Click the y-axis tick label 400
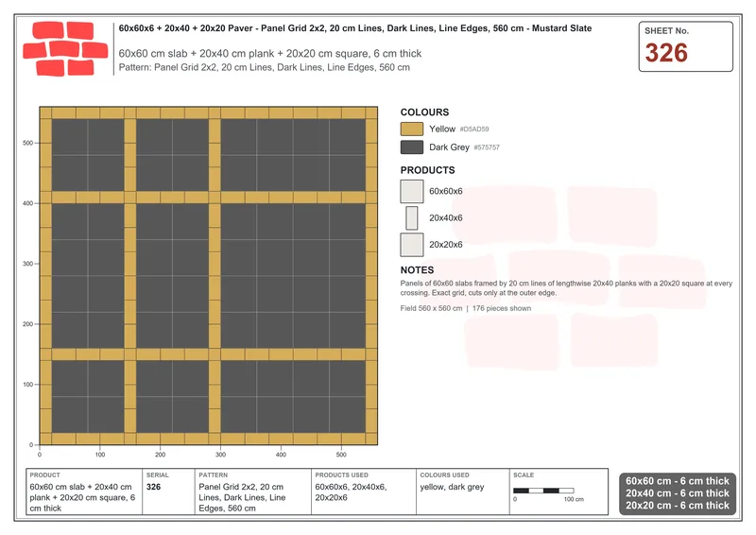The width and height of the screenshot is (756, 535). [27, 203]
